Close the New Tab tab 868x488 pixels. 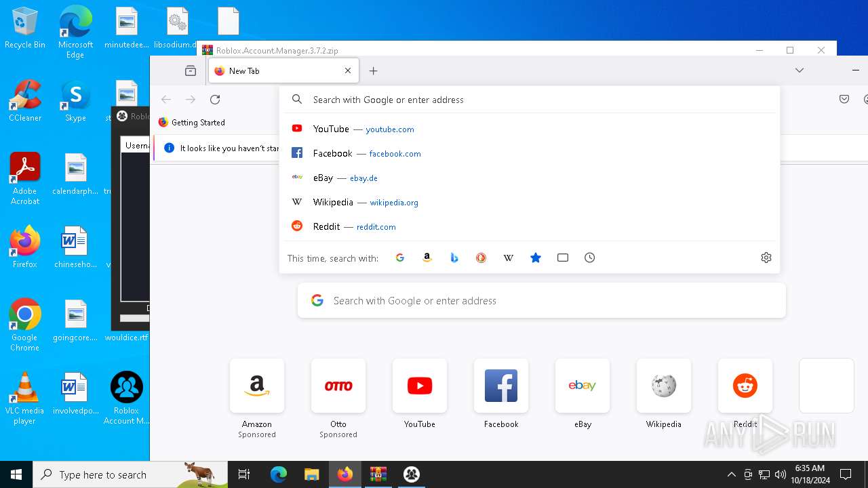[348, 70]
